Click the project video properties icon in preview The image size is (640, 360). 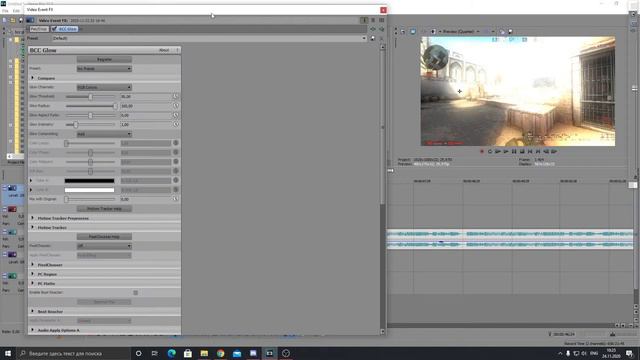pos(403,31)
